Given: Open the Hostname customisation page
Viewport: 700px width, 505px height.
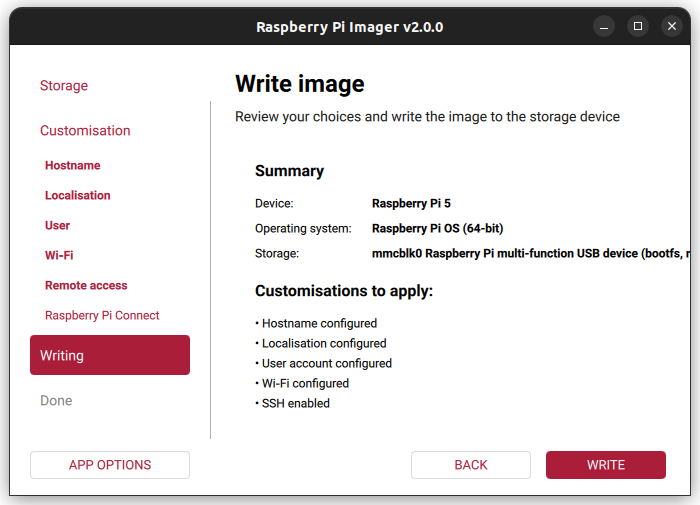Looking at the screenshot, I should 73,166.
